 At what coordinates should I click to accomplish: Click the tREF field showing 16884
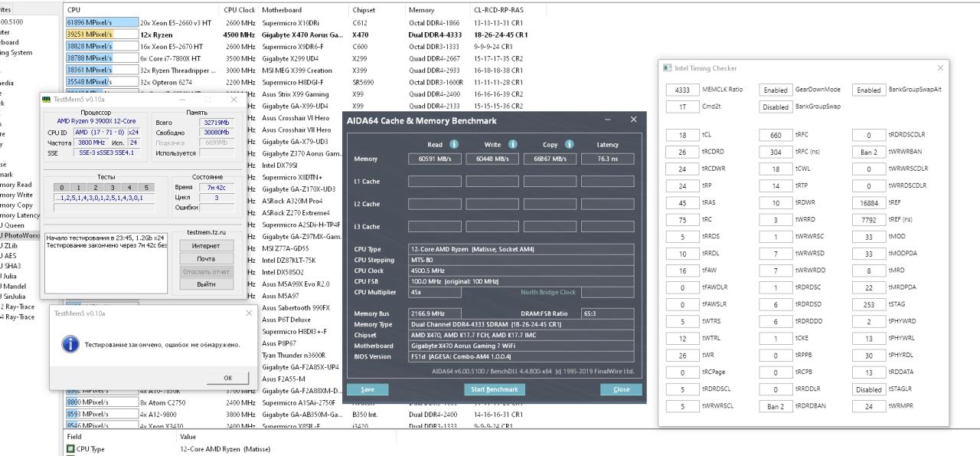coord(869,203)
